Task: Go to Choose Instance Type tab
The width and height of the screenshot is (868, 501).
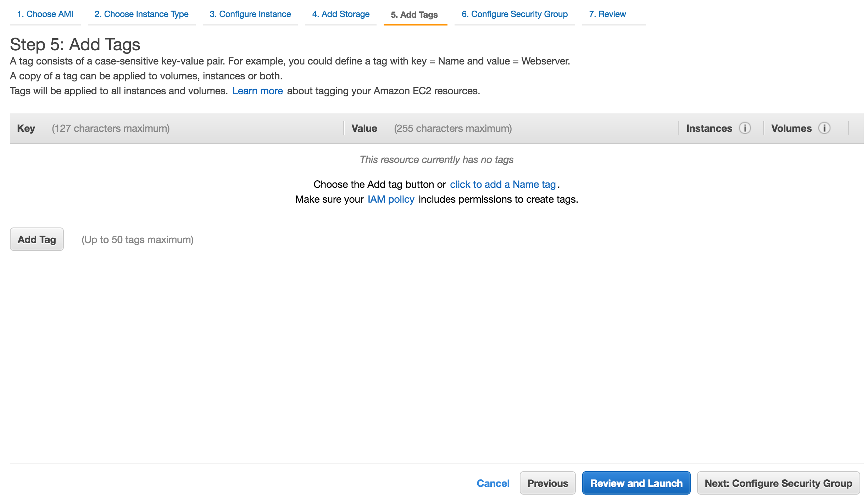Action: pos(141,14)
